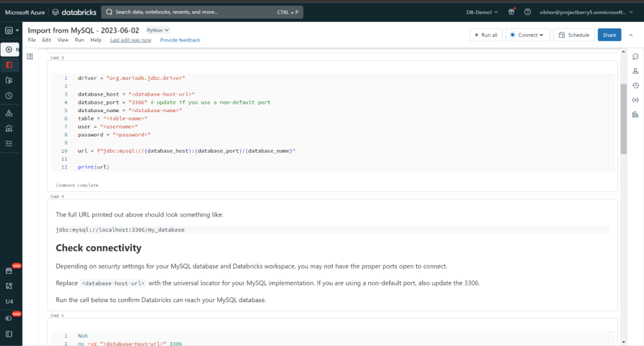
Task: Click the 1/4 onboarding progress indicator
Action: (9, 301)
